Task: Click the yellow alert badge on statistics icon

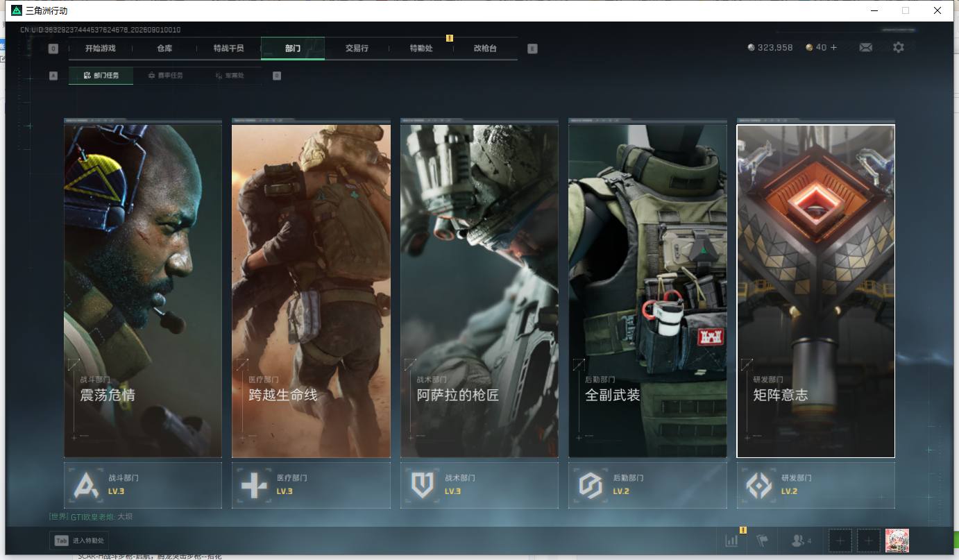Action: (742, 529)
